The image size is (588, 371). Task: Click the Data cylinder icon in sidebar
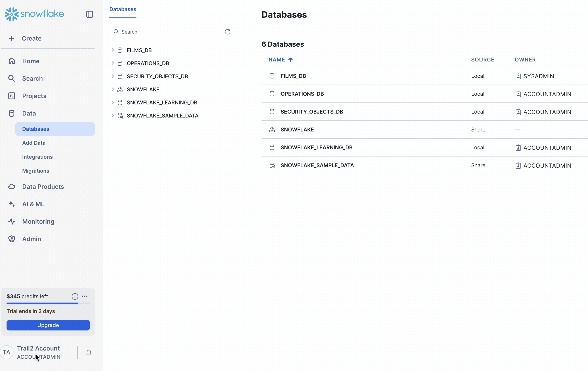click(12, 113)
